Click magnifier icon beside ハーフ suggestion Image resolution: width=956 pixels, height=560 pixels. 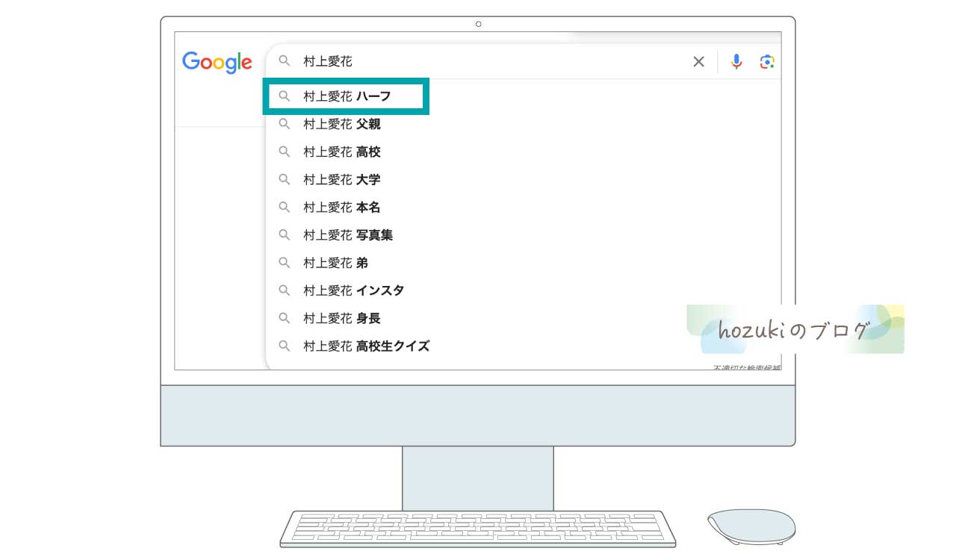284,96
